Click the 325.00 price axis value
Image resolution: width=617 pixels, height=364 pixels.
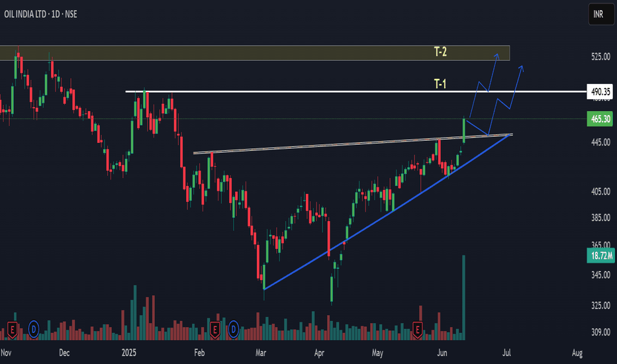[x=600, y=305]
